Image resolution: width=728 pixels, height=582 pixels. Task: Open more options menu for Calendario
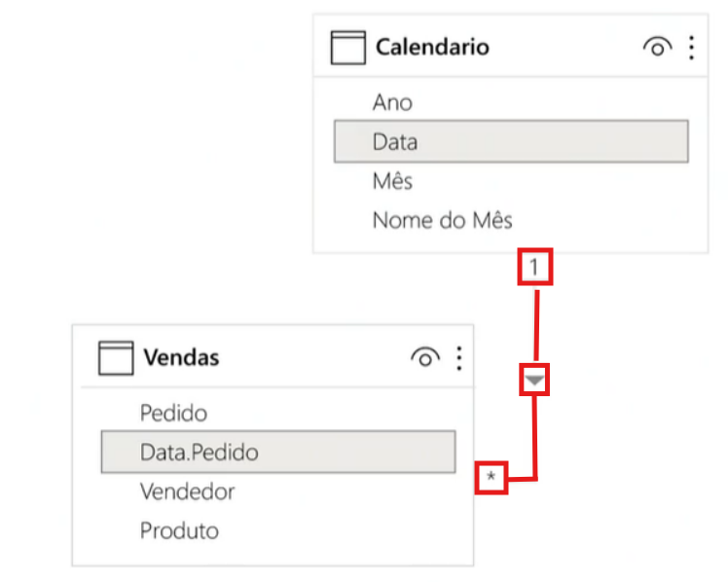(x=691, y=47)
